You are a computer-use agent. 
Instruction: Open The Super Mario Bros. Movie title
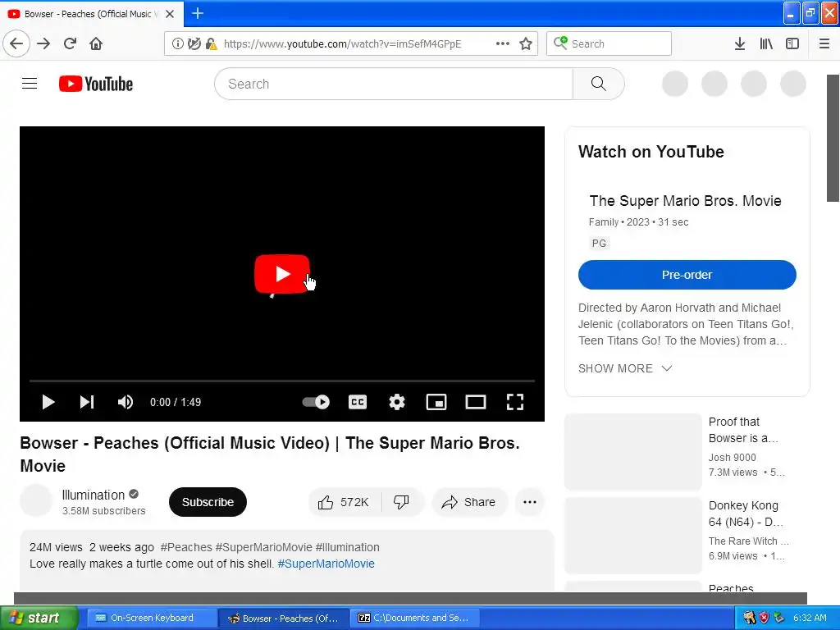coord(685,201)
